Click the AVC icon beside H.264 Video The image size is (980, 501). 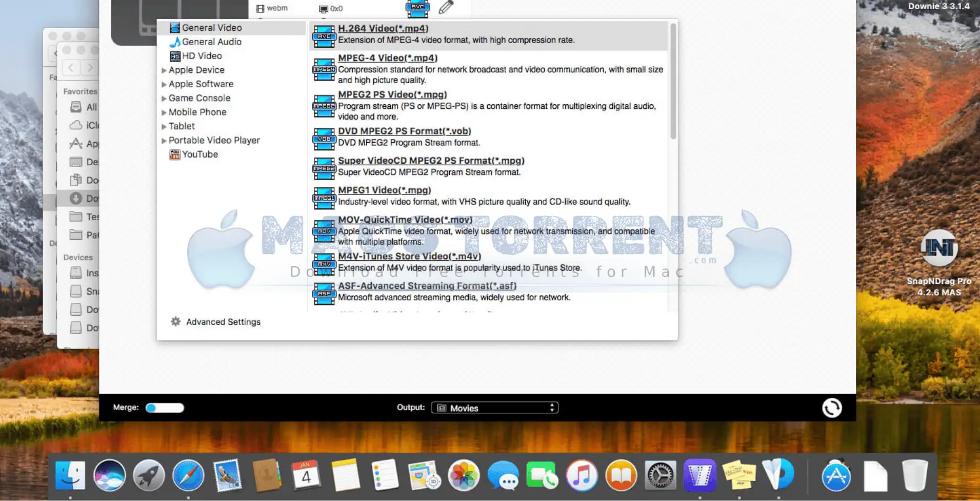click(x=324, y=36)
